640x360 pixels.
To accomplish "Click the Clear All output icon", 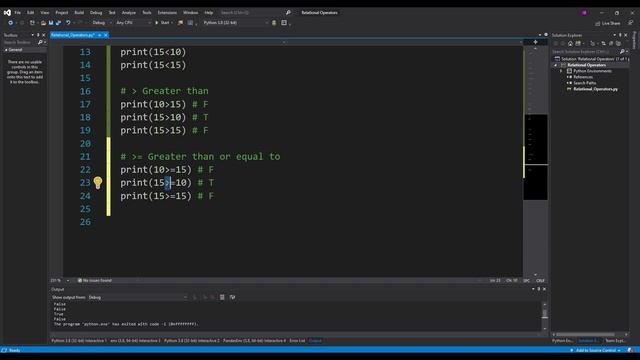I will [x=222, y=298].
